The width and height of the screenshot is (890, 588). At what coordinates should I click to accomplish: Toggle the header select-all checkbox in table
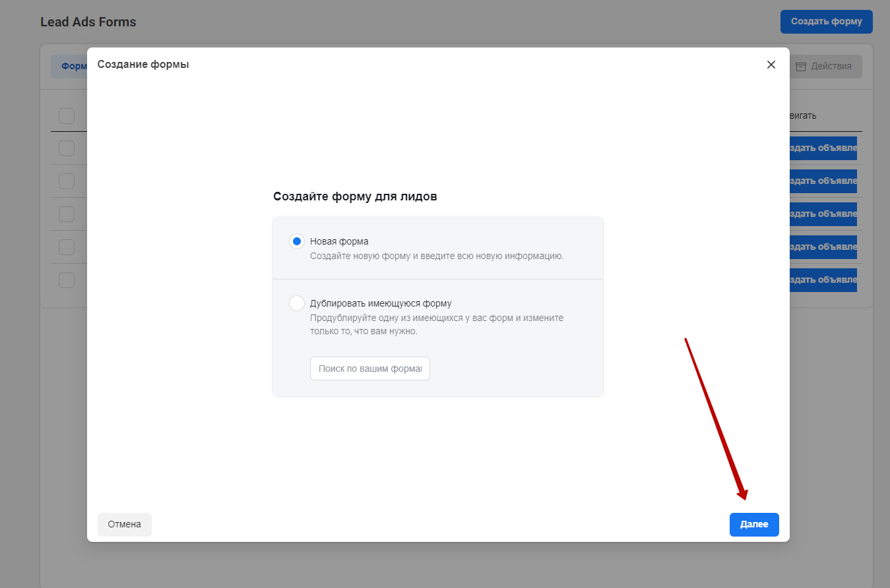pos(67,116)
